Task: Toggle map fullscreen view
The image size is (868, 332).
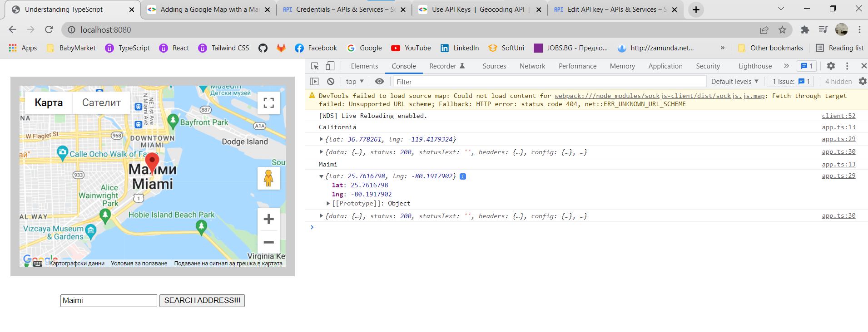Action: [269, 103]
